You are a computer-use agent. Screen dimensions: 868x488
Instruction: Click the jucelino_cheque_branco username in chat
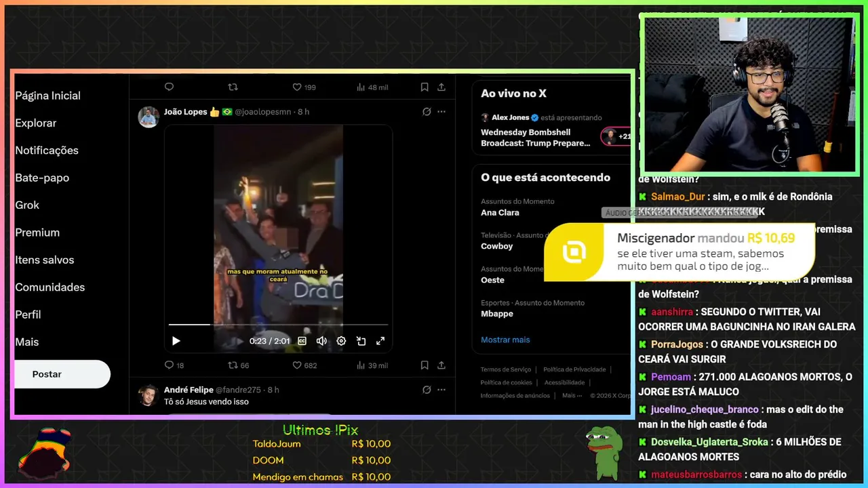tap(705, 409)
